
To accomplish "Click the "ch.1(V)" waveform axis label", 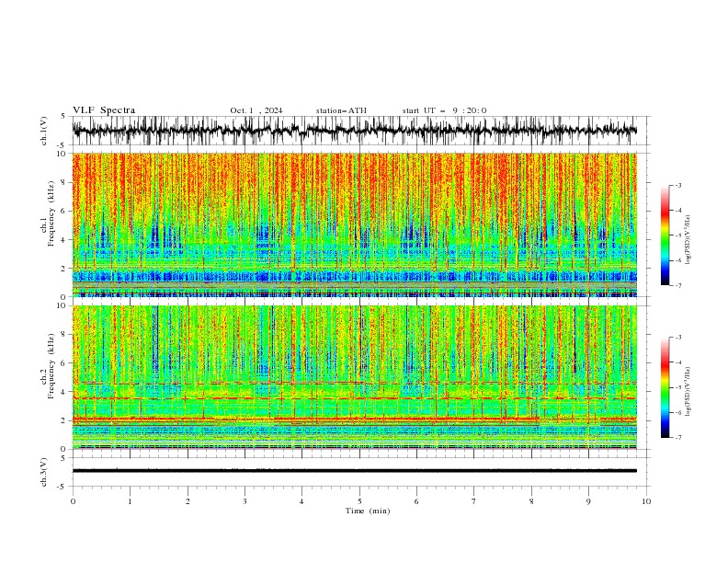I will pyautogui.click(x=44, y=131).
